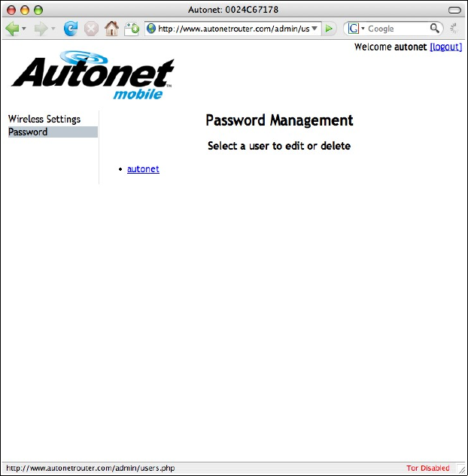This screenshot has height=476, width=468.
Task: Open the Back history dropdown arrow
Action: [x=24, y=29]
